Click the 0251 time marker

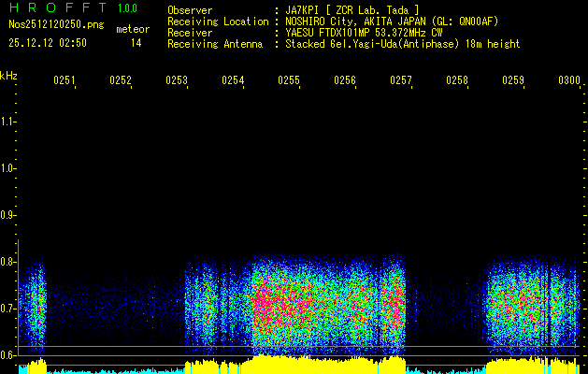click(x=65, y=81)
